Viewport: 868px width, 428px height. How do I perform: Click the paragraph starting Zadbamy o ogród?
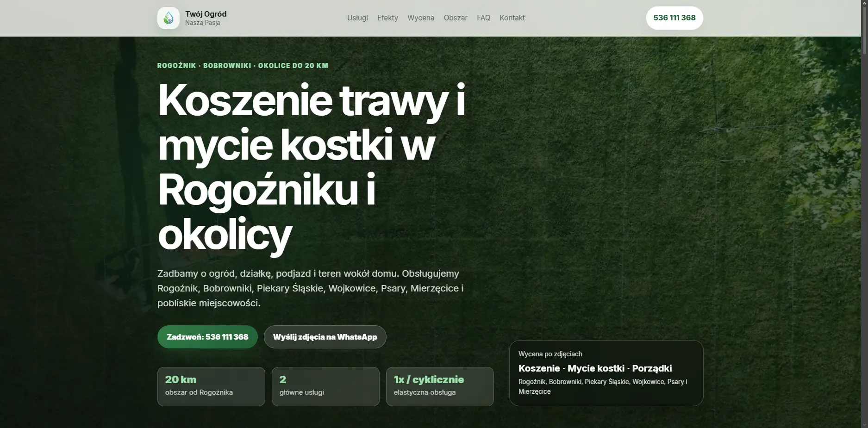310,288
